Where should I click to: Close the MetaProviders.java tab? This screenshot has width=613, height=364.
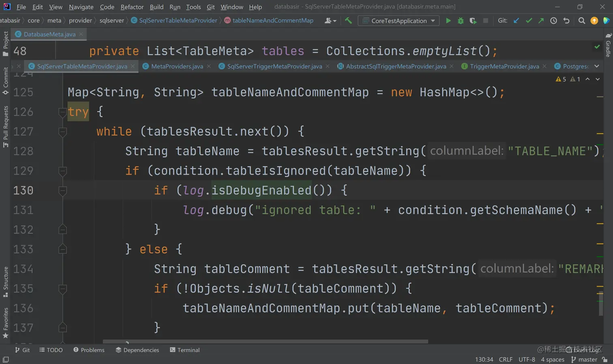click(209, 66)
